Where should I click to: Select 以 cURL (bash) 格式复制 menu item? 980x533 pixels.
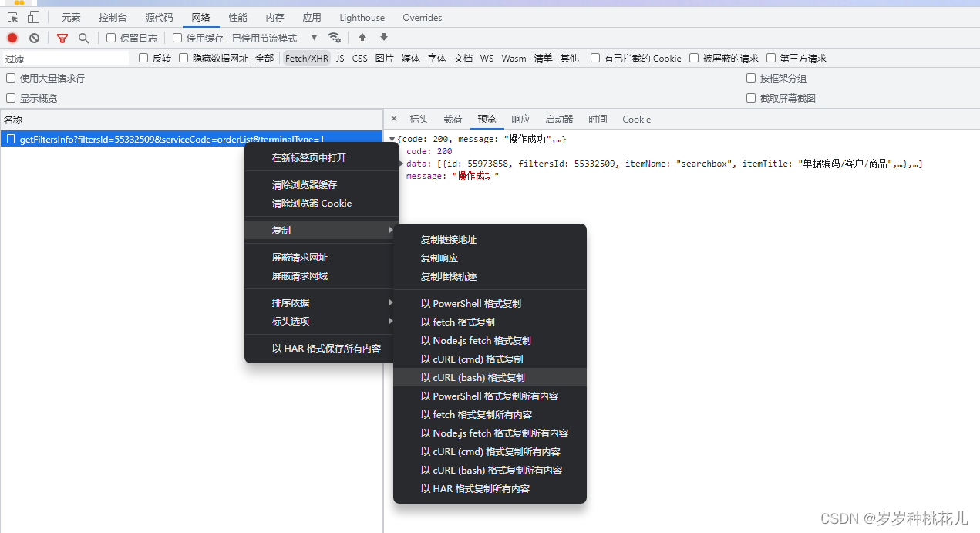473,377
